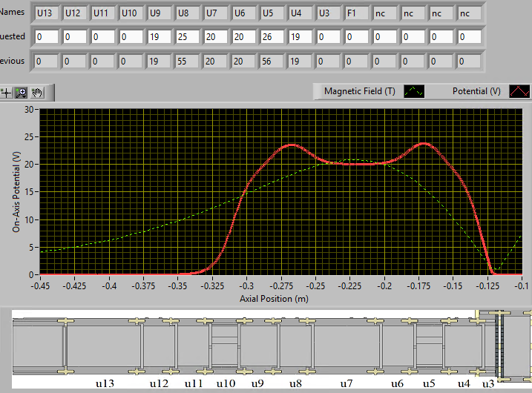The height and width of the screenshot is (393, 532).
Task: Edit requested voltage for U13
Action: pyautogui.click(x=47, y=36)
